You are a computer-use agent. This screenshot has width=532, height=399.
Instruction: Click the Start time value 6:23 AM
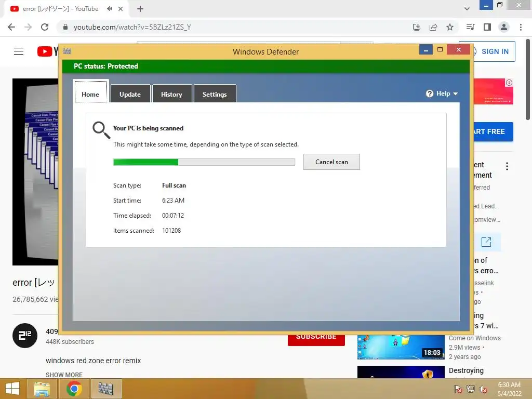(173, 201)
